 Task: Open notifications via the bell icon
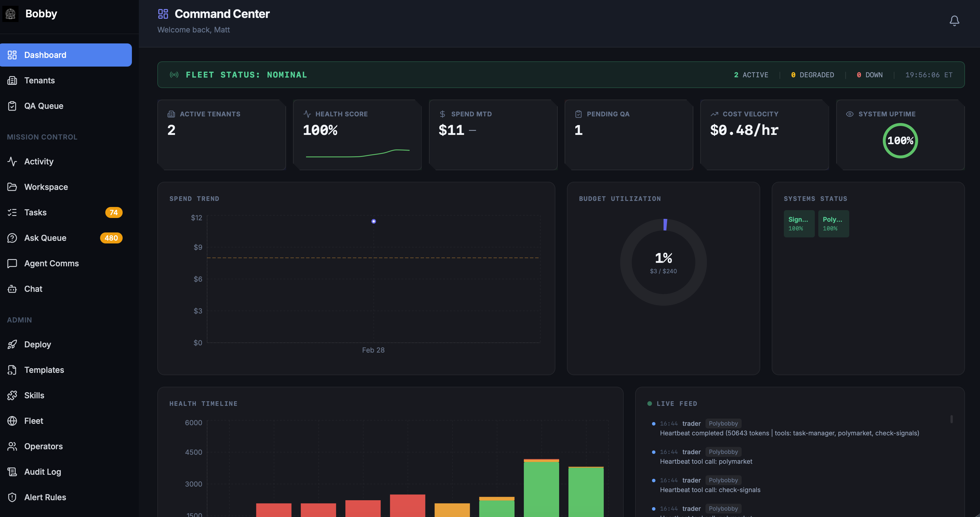pyautogui.click(x=955, y=21)
